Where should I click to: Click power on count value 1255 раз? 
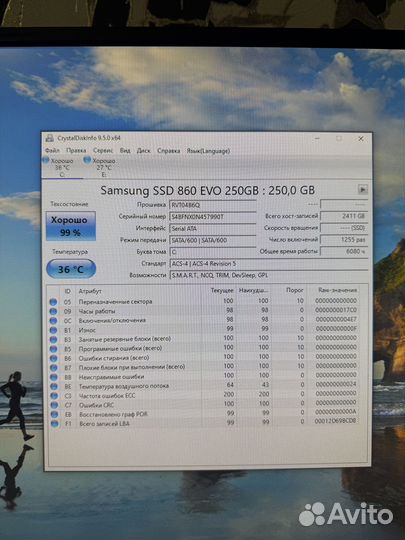pyautogui.click(x=344, y=240)
